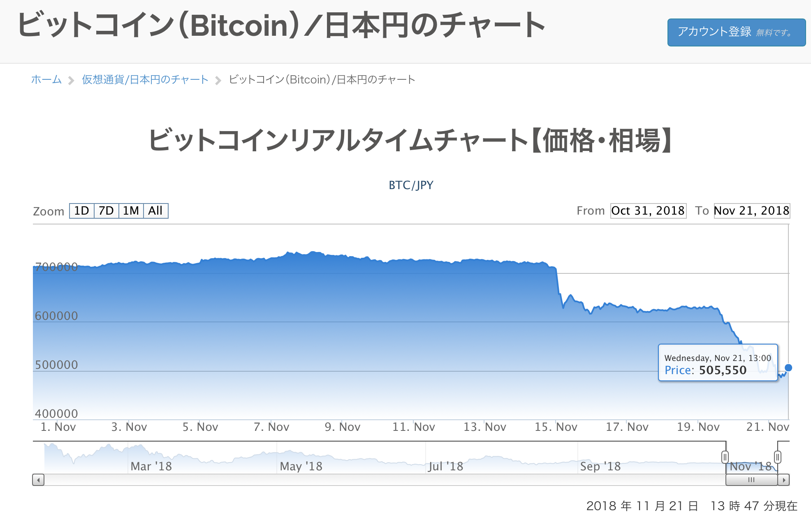Image resolution: width=811 pixels, height=532 pixels.
Task: Select the 1D zoom range
Action: point(82,211)
